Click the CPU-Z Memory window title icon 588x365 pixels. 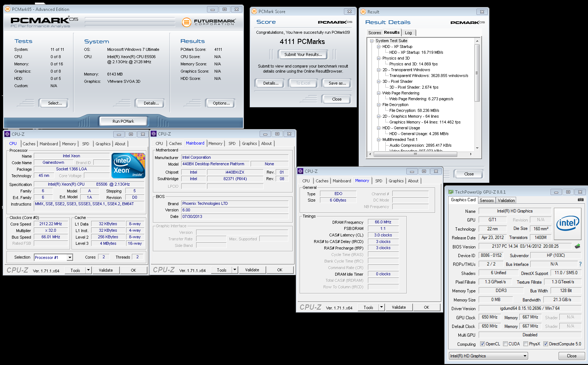300,171
